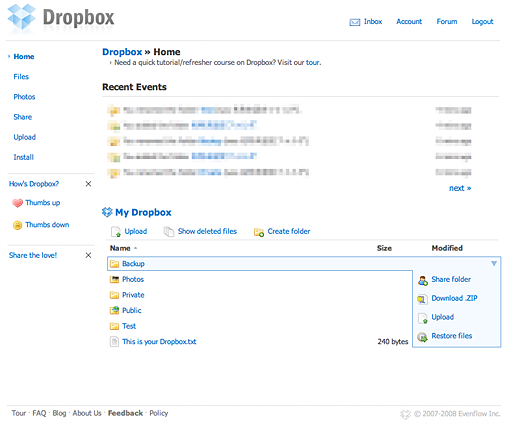This screenshot has width=511, height=426.
Task: Click the Inbox envelope icon
Action: [355, 22]
